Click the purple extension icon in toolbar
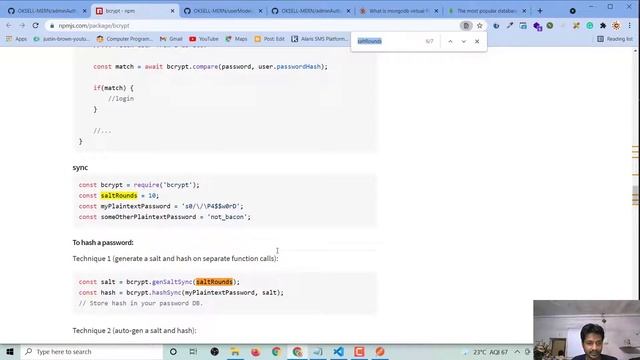 point(537,26)
